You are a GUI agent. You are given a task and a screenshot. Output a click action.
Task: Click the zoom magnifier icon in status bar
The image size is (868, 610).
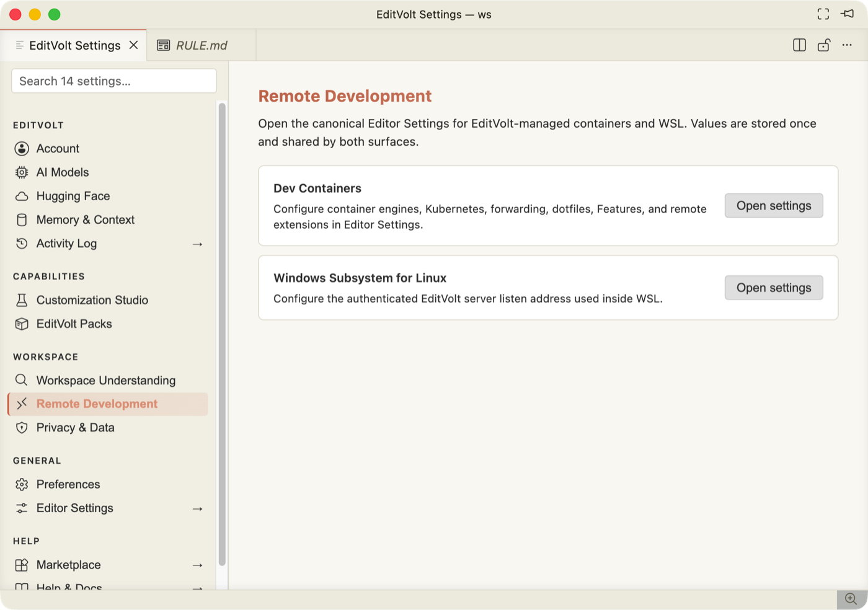851,599
